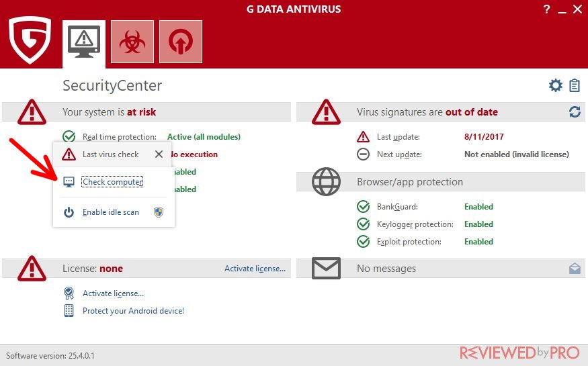Click the Real time protection label
Image resolution: width=588 pixels, height=366 pixels.
[x=120, y=137]
